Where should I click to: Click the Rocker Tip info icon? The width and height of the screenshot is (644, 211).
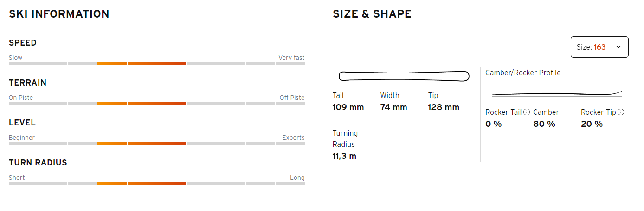[x=621, y=112]
